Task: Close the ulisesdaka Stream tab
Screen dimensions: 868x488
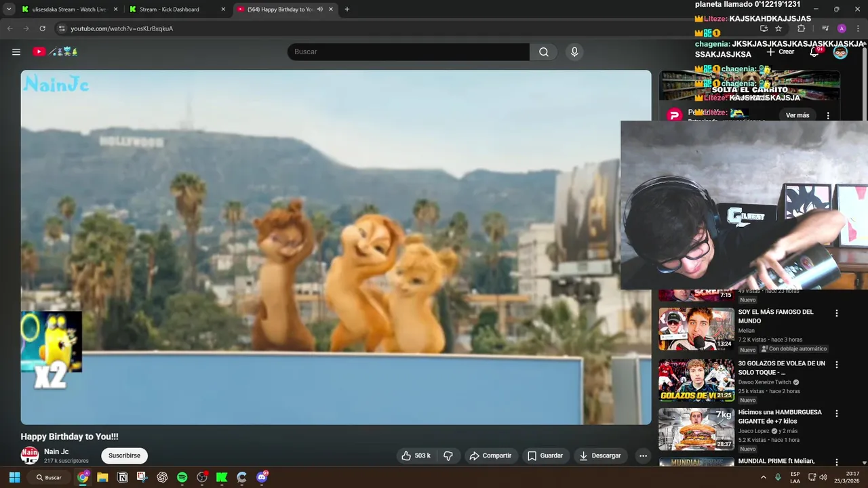Action: pos(116,9)
